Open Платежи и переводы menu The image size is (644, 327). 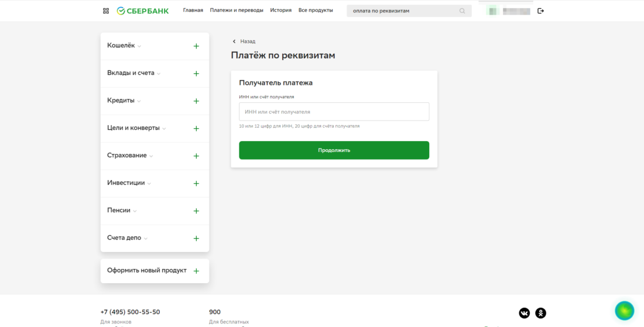[237, 11]
